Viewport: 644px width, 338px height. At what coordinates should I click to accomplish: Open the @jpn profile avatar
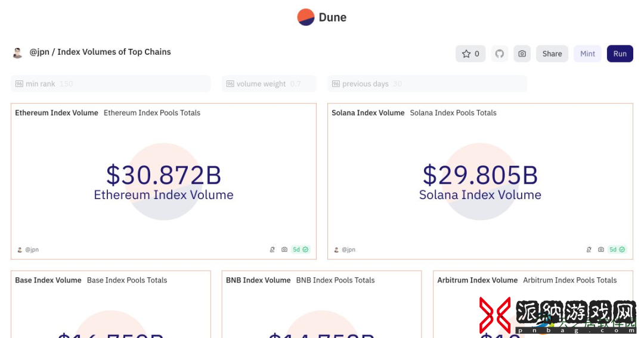tap(18, 52)
